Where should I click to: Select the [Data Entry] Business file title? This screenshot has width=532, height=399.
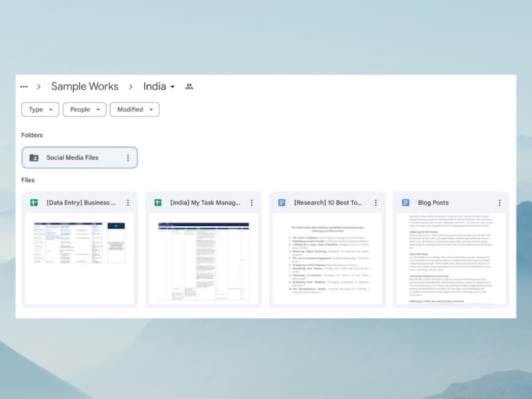click(x=81, y=203)
